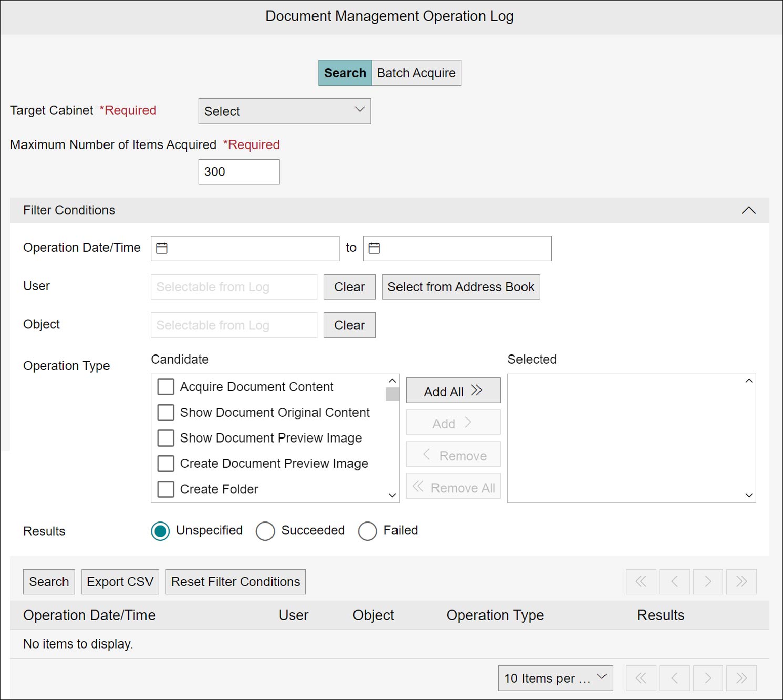The width and height of the screenshot is (783, 700).
Task: Switch to the Batch Acquire tab
Action: [416, 73]
